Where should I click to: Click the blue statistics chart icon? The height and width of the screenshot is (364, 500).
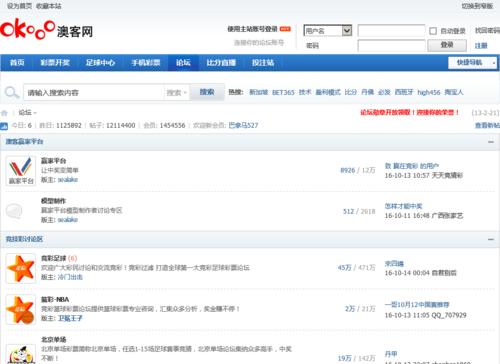pyautogui.click(x=4, y=126)
